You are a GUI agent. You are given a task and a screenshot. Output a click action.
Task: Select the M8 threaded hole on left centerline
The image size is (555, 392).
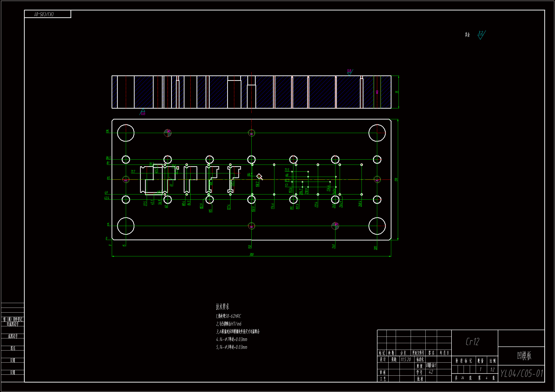click(x=126, y=180)
